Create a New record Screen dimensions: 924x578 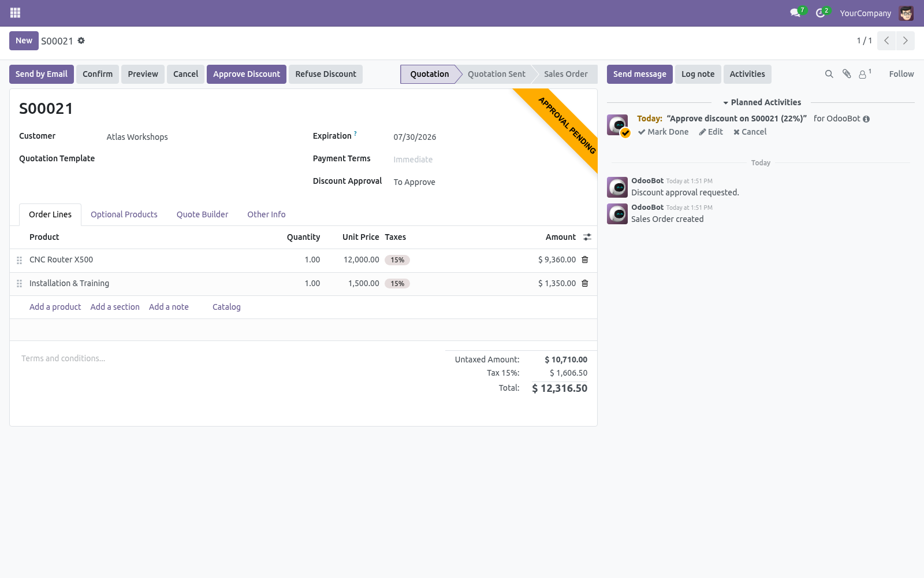click(x=24, y=40)
